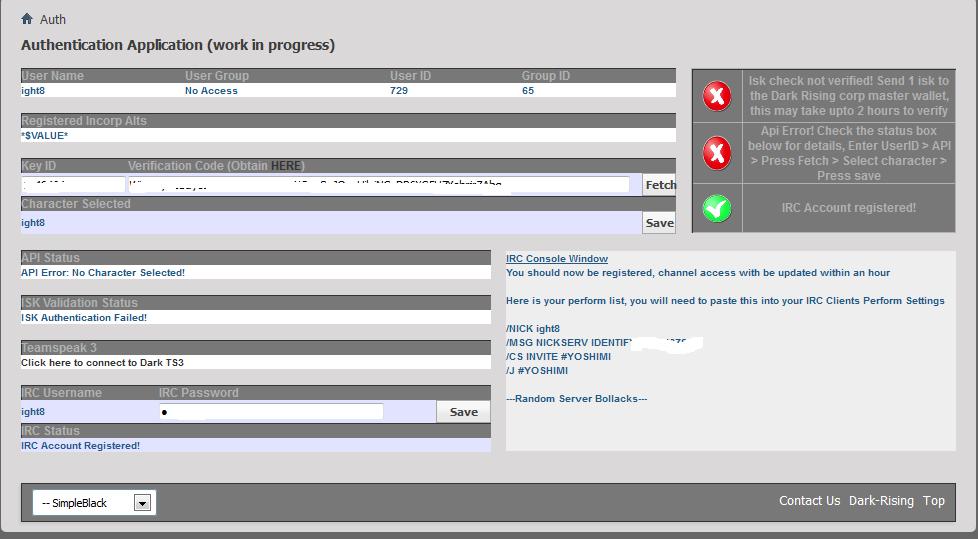
Task: Focus the Key ID input field
Action: (73, 185)
